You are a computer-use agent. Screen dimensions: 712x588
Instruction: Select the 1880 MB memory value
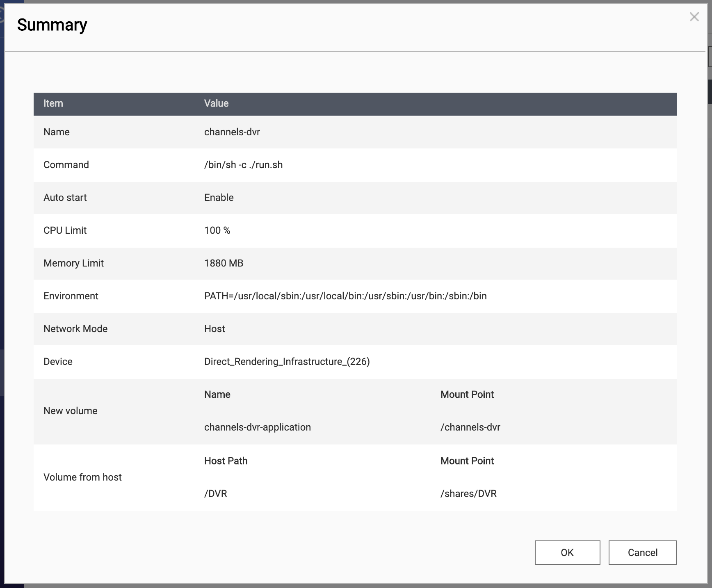(224, 263)
